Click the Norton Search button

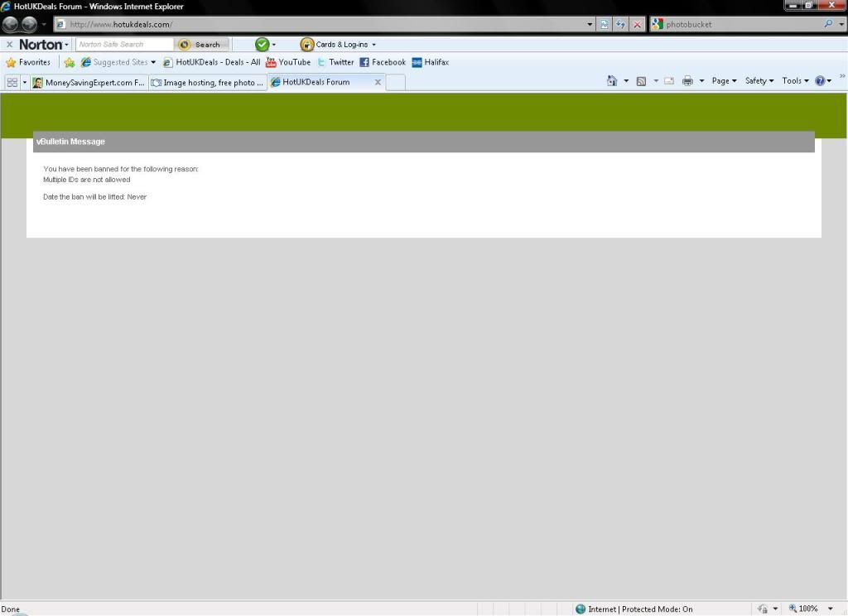(202, 45)
